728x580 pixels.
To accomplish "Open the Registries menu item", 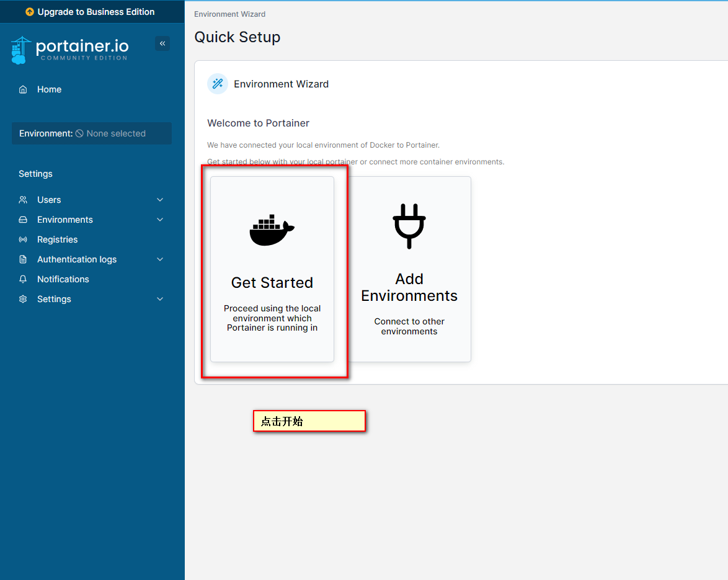I will [57, 239].
